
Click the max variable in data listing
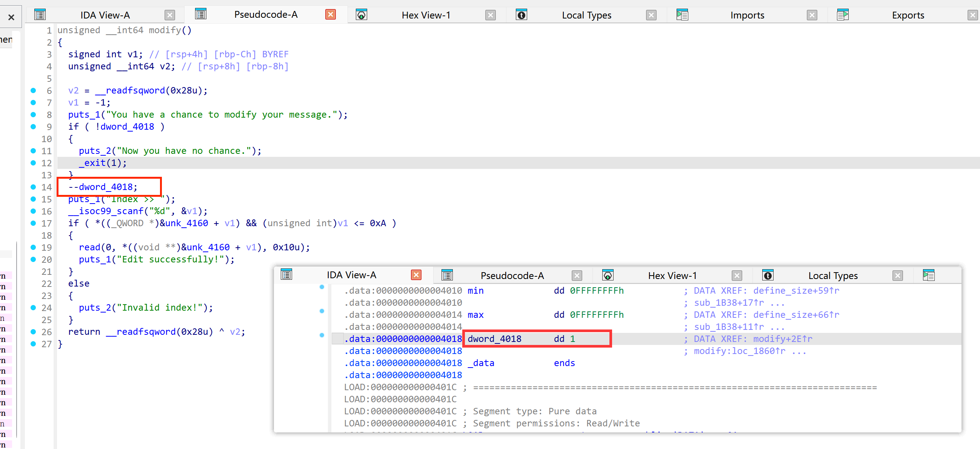point(475,315)
